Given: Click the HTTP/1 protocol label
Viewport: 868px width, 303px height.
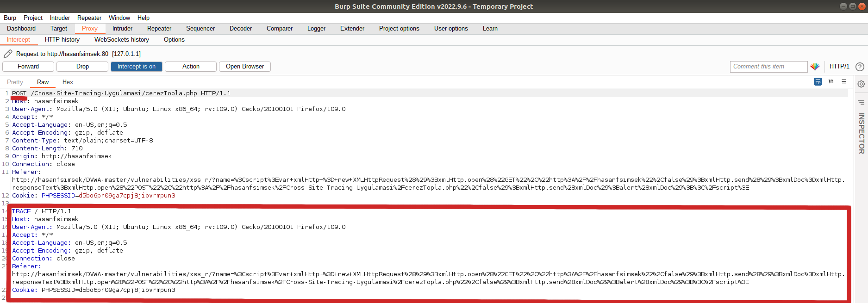Looking at the screenshot, I should coord(839,67).
